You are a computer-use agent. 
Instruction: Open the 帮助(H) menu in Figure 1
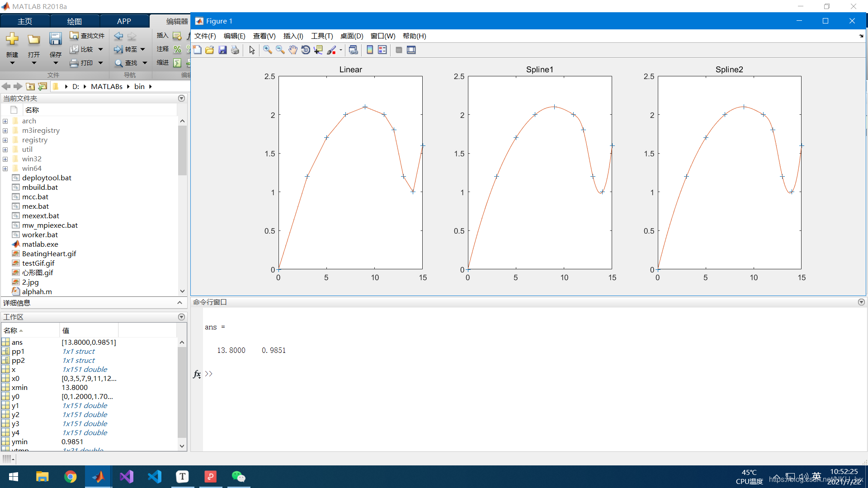coord(415,36)
